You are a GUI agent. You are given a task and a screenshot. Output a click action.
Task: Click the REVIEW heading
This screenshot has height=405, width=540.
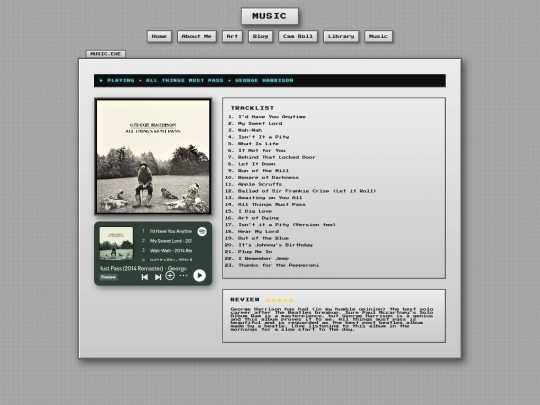[245, 300]
